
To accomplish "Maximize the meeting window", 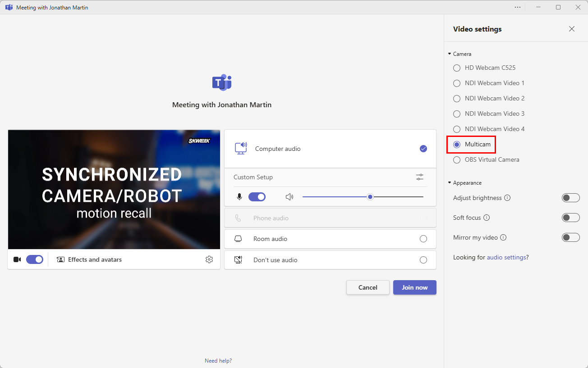I will [x=558, y=7].
